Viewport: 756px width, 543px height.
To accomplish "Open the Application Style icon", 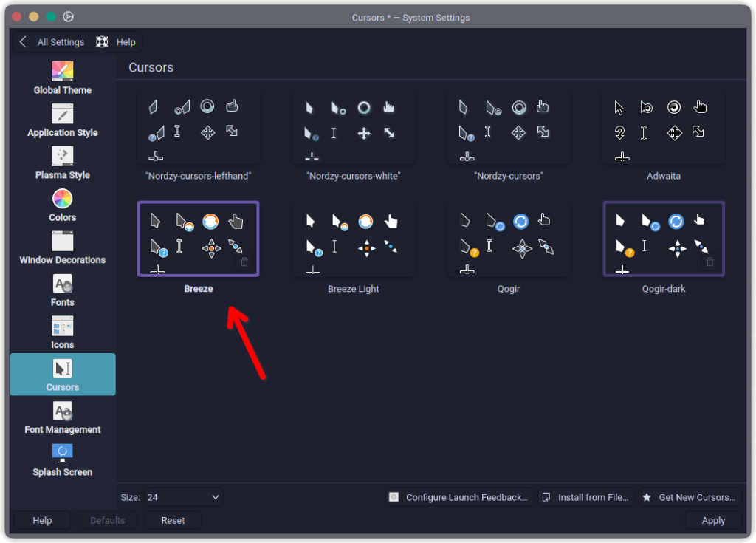I will click(x=62, y=114).
